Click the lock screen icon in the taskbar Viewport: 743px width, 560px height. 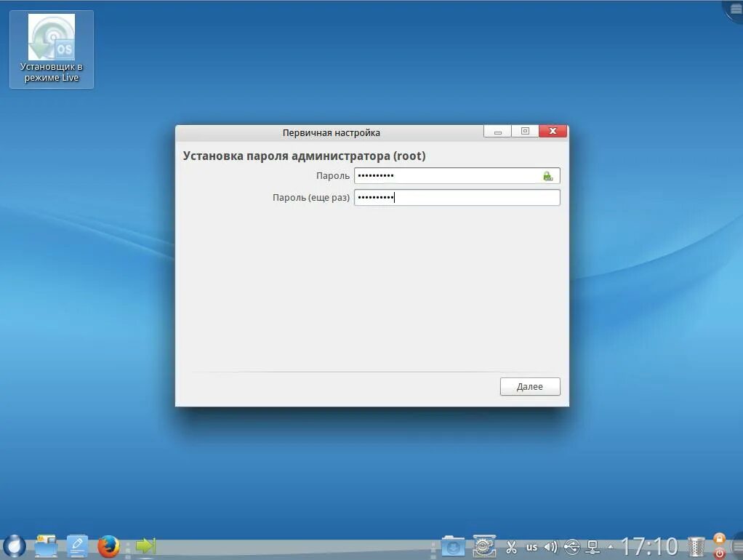(x=719, y=539)
